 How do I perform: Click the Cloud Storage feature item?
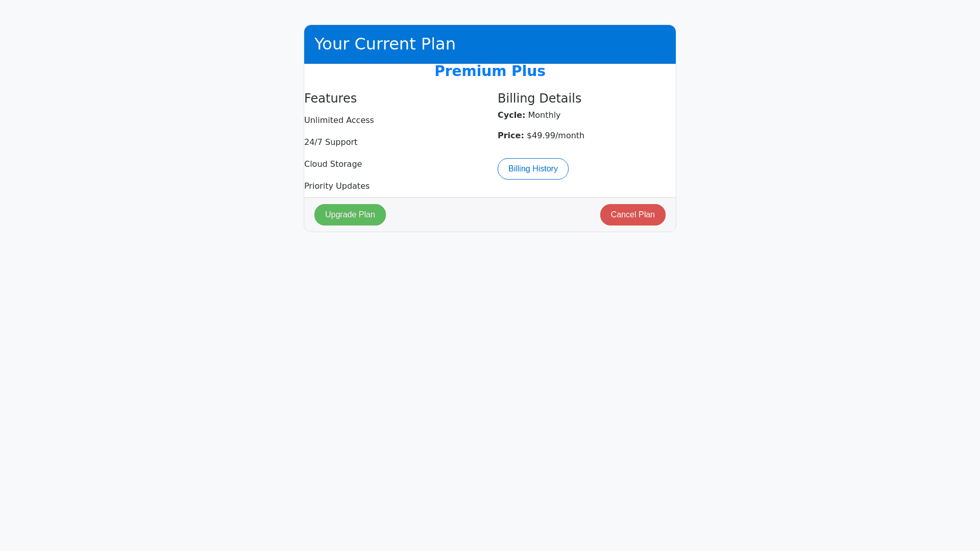[x=333, y=164]
